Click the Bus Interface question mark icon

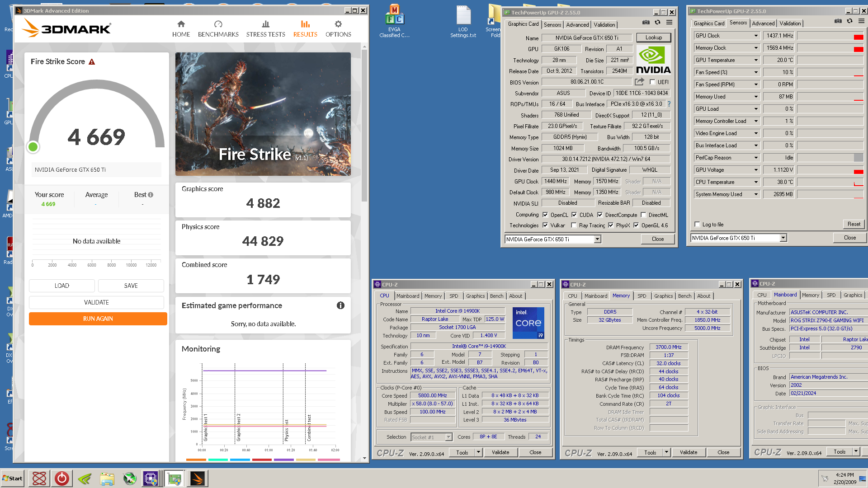coord(669,104)
